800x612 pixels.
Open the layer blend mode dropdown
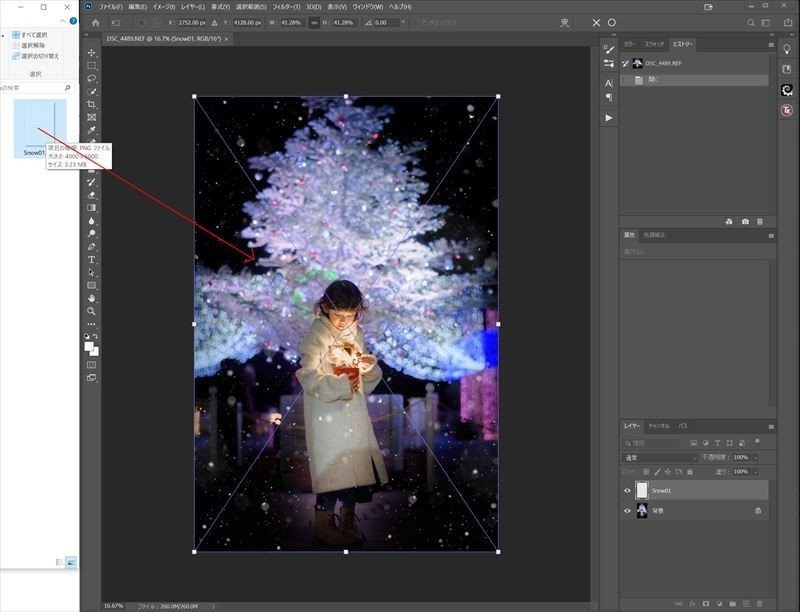(660, 457)
